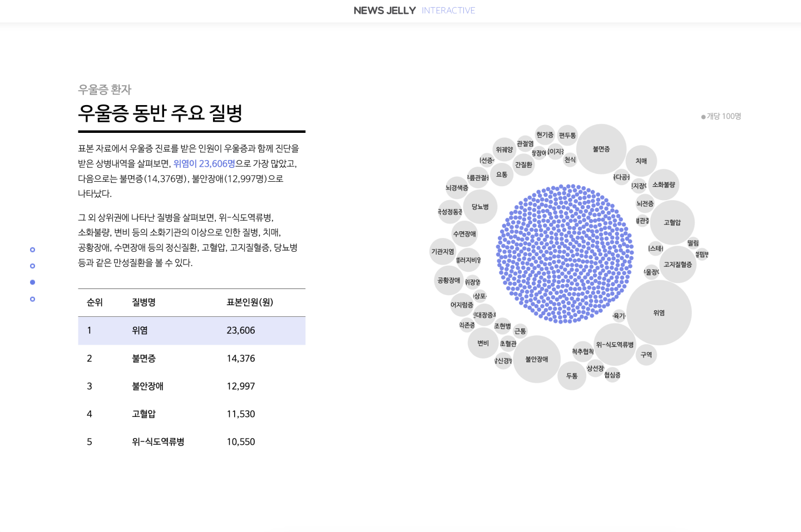Click the highlighted 위염이 23,606명 text
Screen dimensions: 801x532
[204, 164]
